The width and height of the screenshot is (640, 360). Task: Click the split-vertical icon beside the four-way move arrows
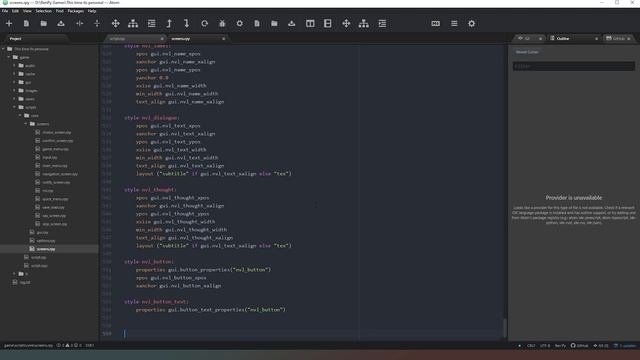[97, 24]
